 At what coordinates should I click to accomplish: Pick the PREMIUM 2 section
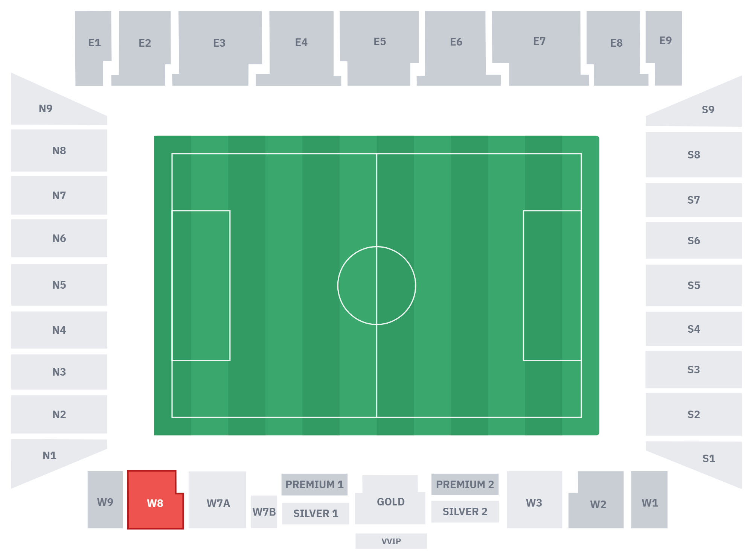coord(465,484)
